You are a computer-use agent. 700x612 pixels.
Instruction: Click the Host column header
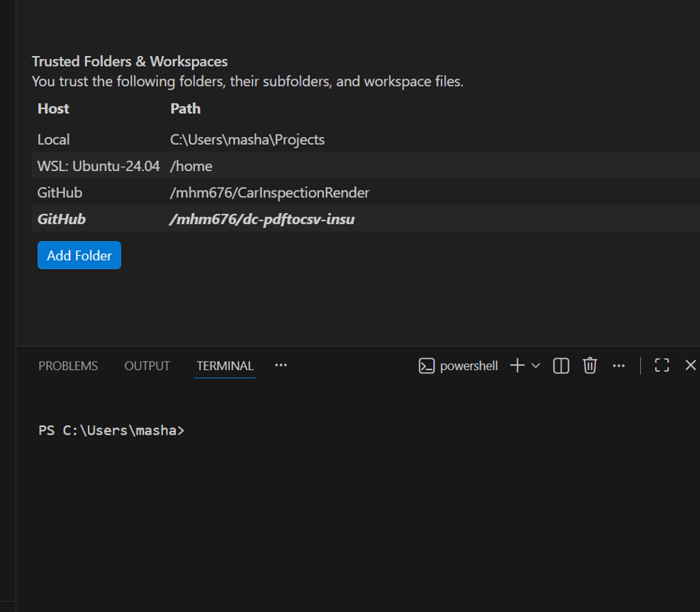tap(54, 108)
